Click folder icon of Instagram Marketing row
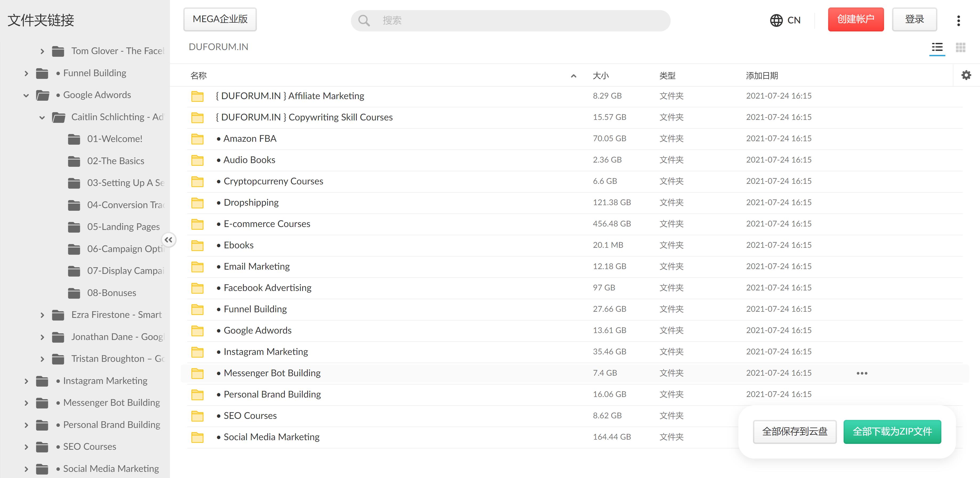 197,352
